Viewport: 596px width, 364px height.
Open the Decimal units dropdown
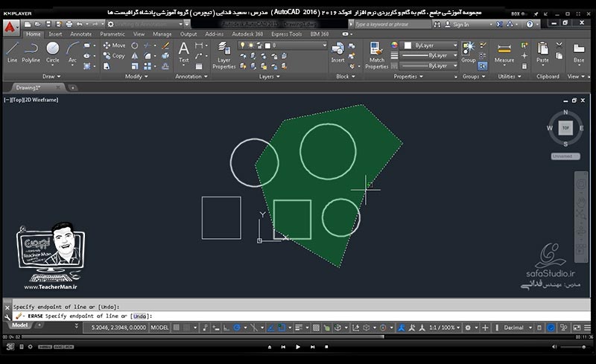click(x=517, y=328)
